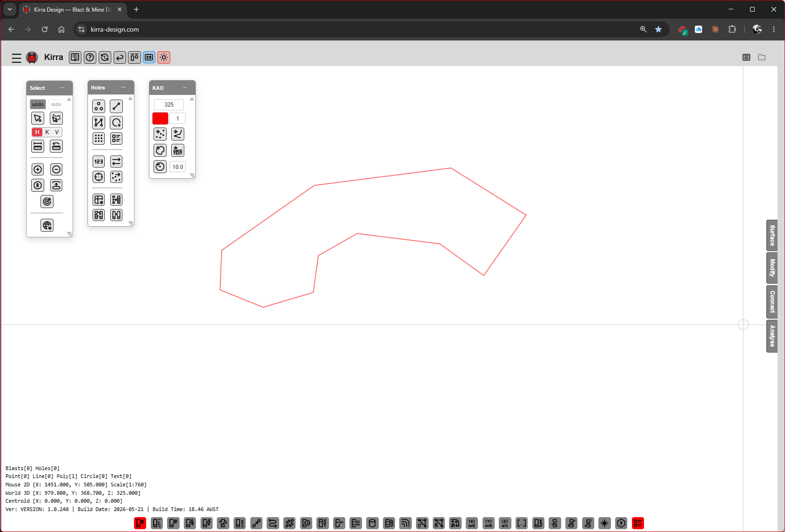Select the polygon selection tool
Screen dimensions: 785x532
56,118
